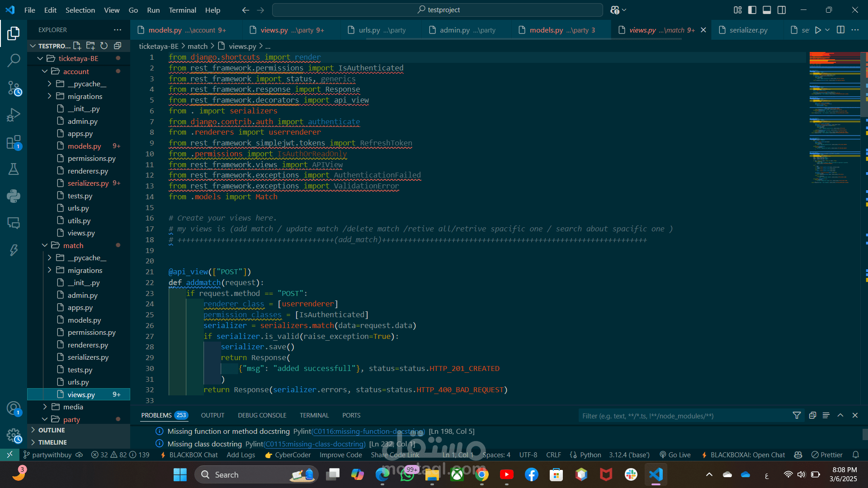
Task: Click New File icon in Explorer header
Action: (77, 46)
